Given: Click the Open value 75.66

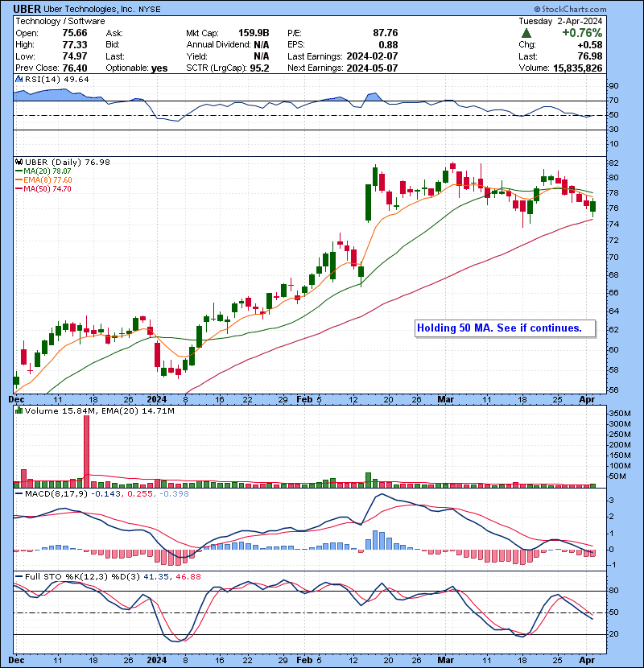Looking at the screenshot, I should coord(75,33).
